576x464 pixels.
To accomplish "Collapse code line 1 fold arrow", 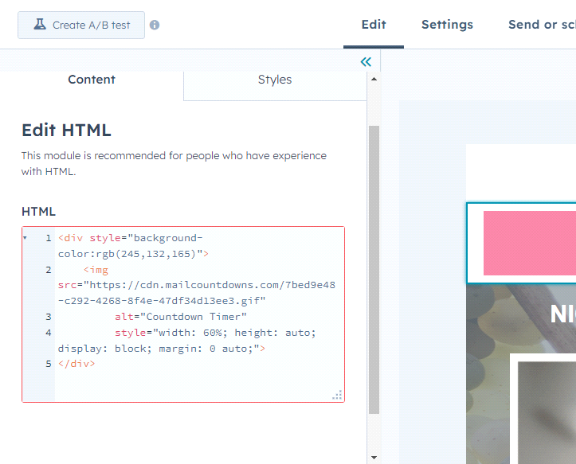I will 25,238.
